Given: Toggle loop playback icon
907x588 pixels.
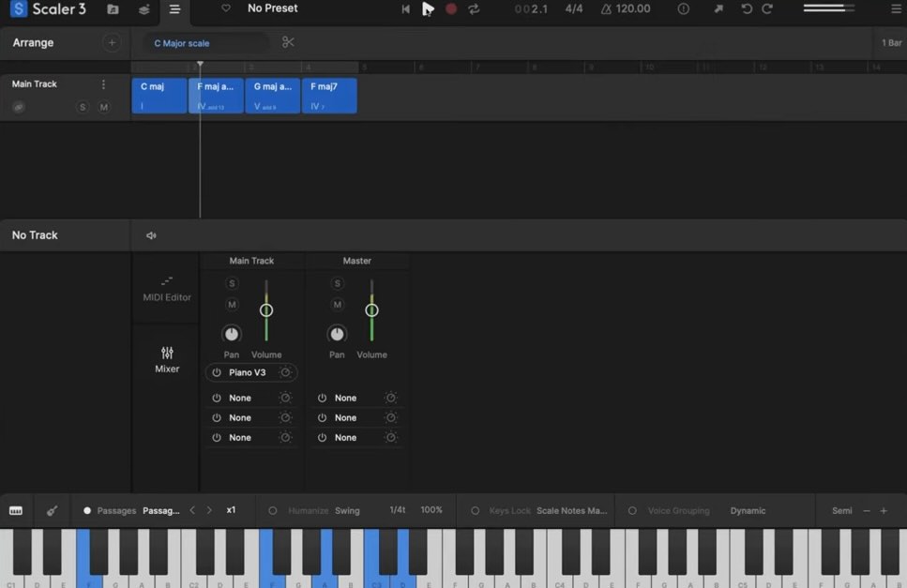Looking at the screenshot, I should [x=474, y=8].
